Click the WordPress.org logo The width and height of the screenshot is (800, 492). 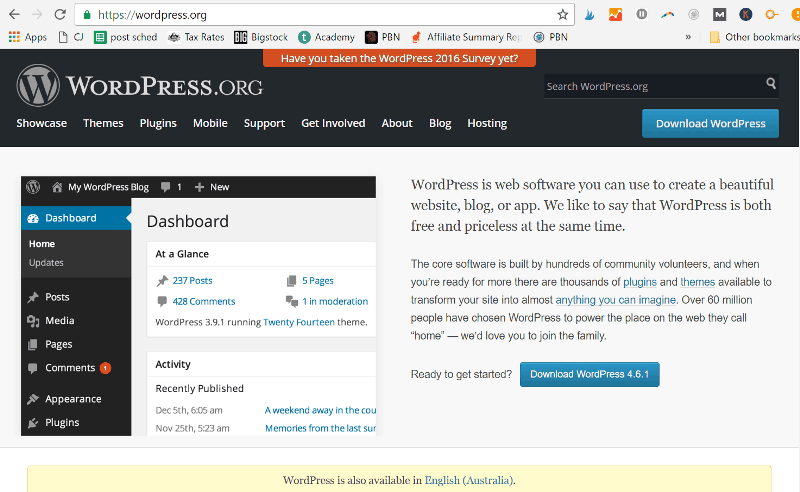click(139, 86)
